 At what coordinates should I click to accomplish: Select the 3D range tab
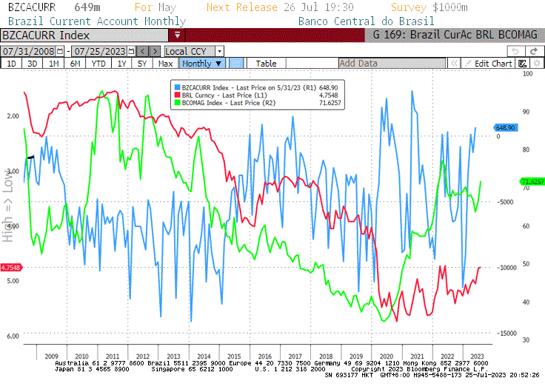click(x=33, y=64)
